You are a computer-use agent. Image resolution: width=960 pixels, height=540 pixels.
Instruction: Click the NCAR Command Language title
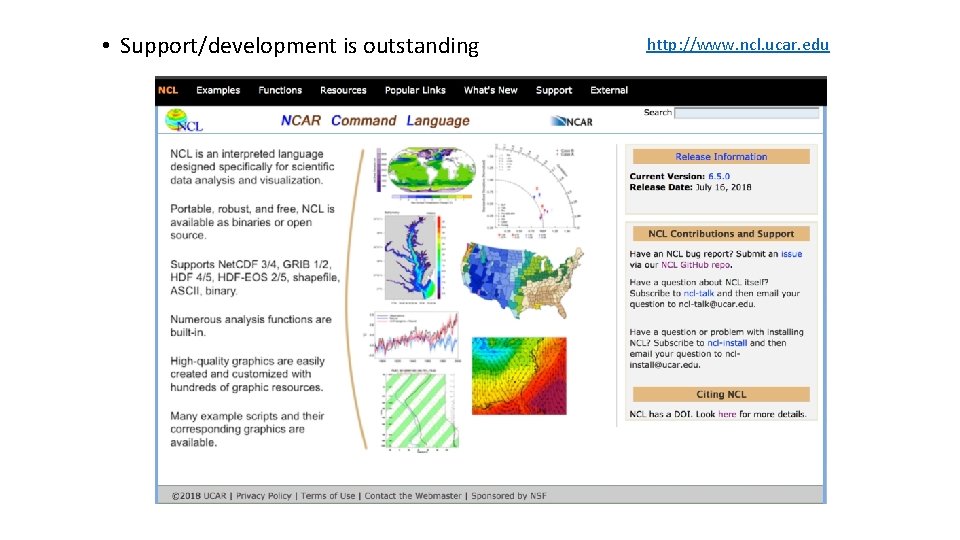pyautogui.click(x=375, y=121)
